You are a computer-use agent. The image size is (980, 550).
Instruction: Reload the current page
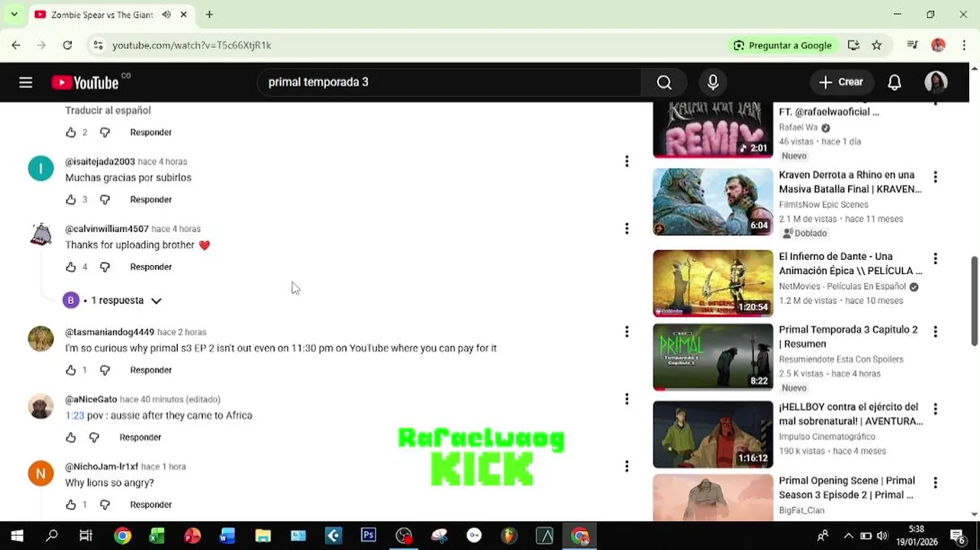pyautogui.click(x=67, y=45)
